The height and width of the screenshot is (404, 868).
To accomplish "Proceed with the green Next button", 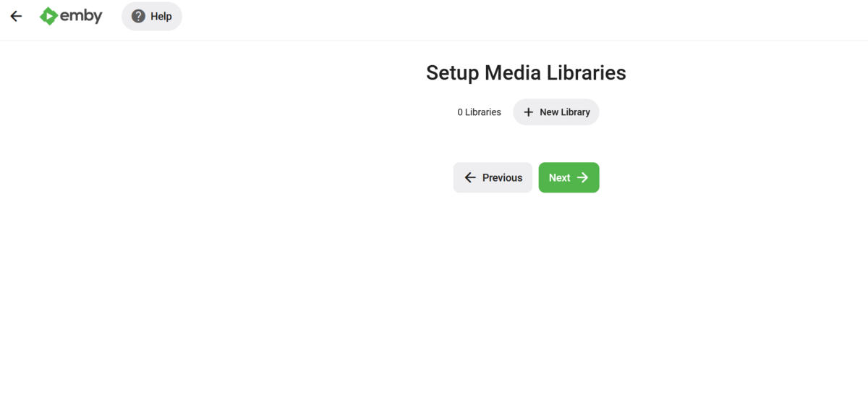I will pyautogui.click(x=569, y=177).
